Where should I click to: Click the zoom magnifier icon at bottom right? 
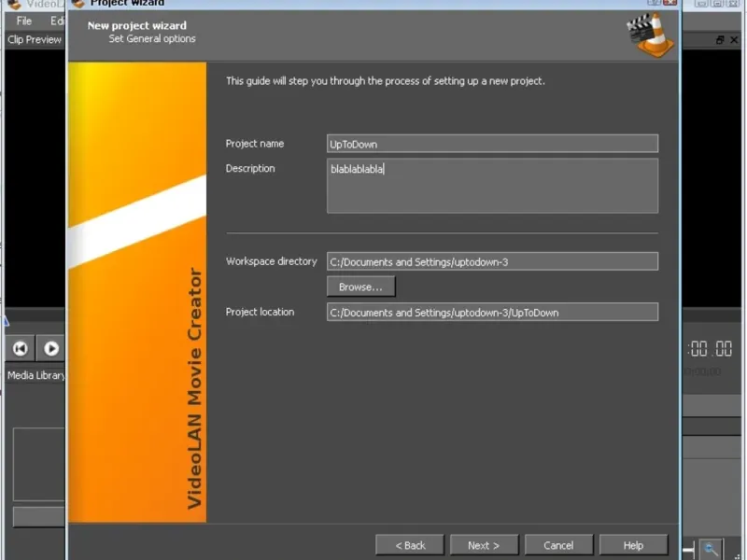[711, 549]
